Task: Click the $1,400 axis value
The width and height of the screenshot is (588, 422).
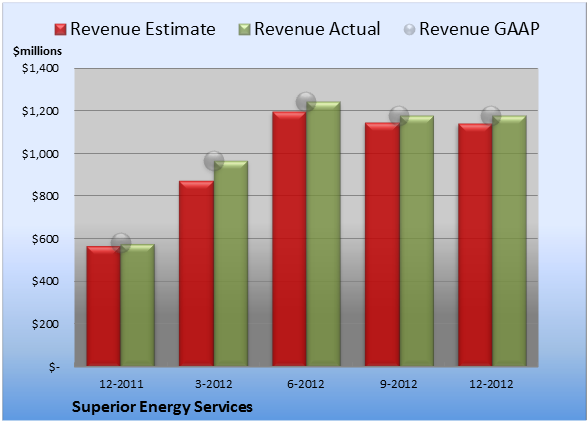Action: [x=40, y=68]
